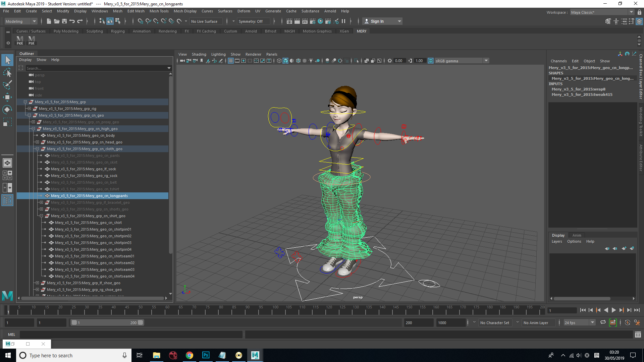The width and height of the screenshot is (644, 362).
Task: Open the Outliner layout icon in sidebar
Action: coord(7,200)
